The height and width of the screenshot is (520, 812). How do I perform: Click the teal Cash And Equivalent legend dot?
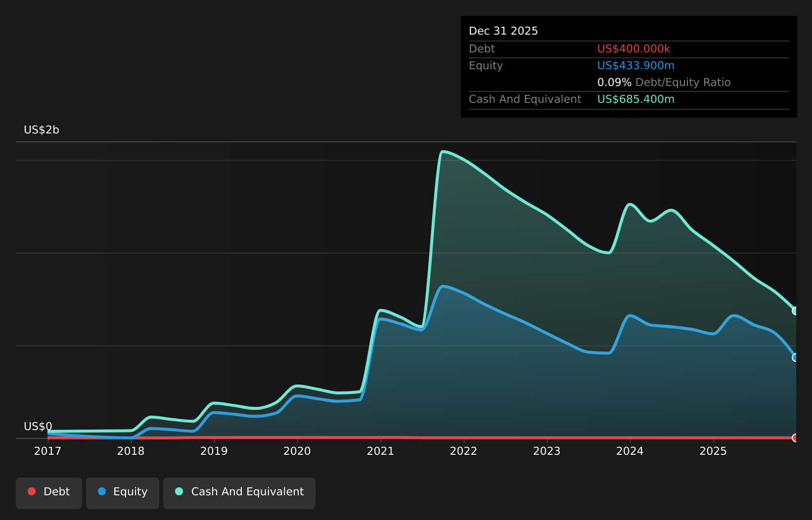[179, 491]
